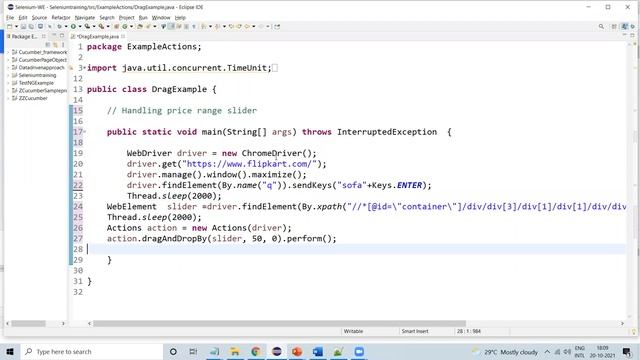The height and width of the screenshot is (360, 640).
Task: Open Chrome from the taskbar
Action: [256, 351]
